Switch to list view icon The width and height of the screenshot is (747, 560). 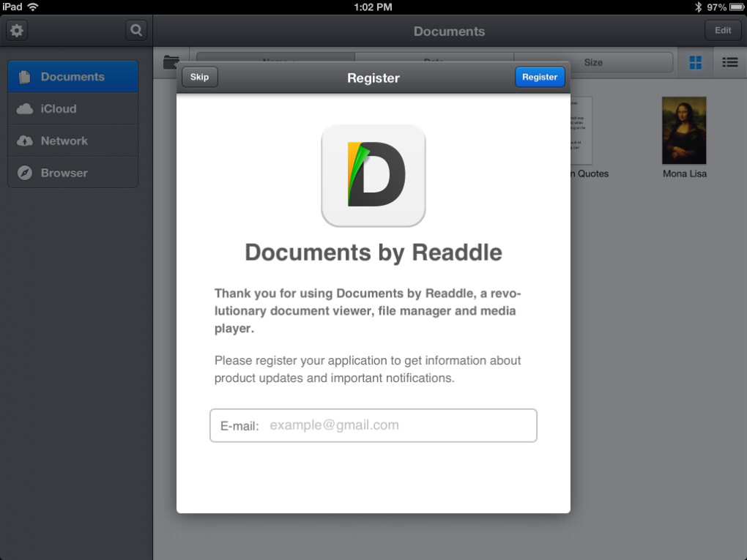click(x=730, y=62)
